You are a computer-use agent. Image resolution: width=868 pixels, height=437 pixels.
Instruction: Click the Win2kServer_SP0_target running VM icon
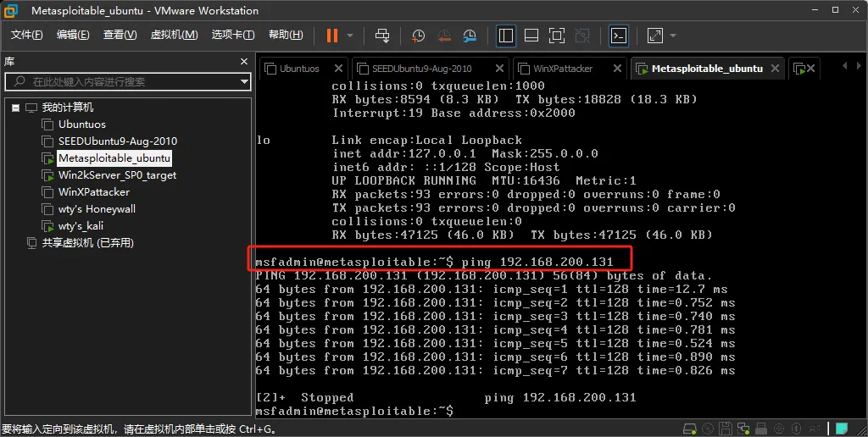pos(48,175)
